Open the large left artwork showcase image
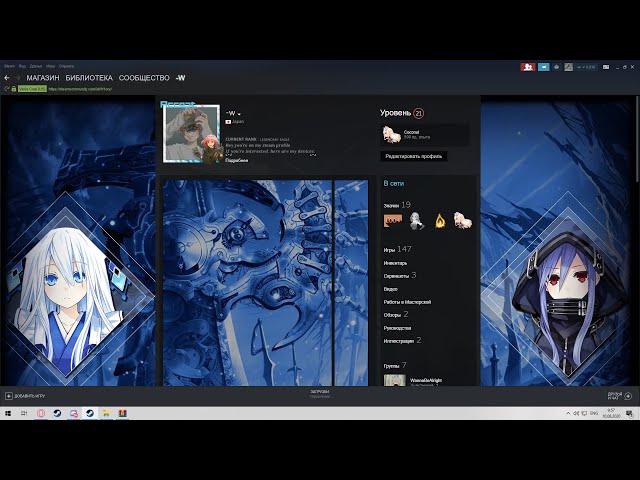Screen dimensions: 640x480 247,282
